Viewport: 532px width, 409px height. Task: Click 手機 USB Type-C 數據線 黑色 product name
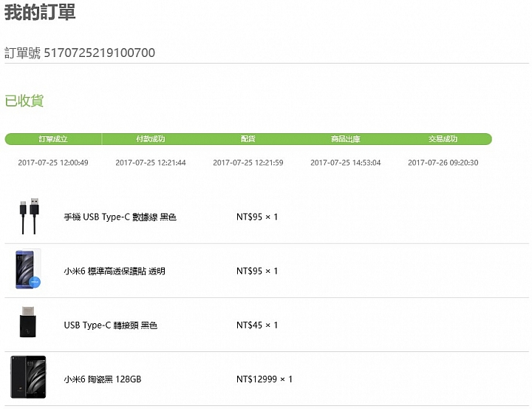click(x=120, y=217)
